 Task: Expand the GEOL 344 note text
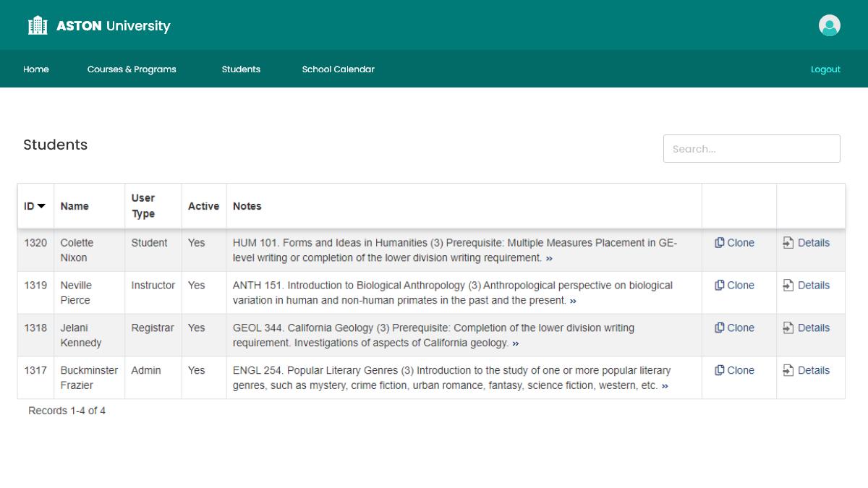[x=515, y=343]
